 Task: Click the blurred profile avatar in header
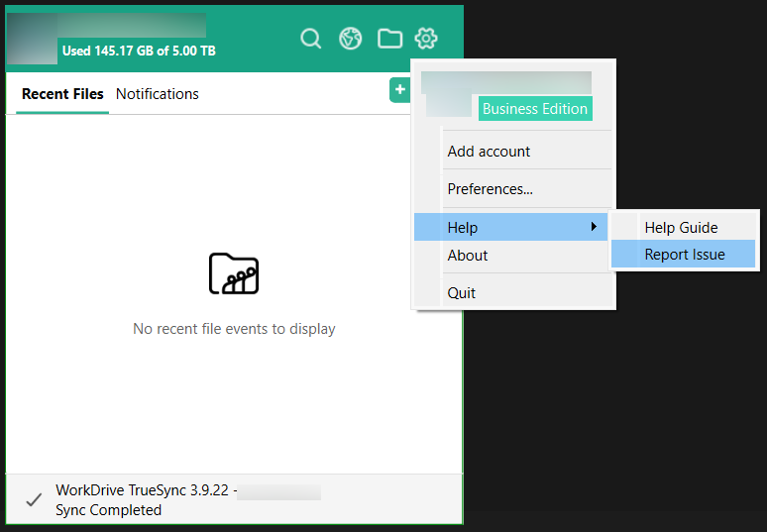pos(33,38)
